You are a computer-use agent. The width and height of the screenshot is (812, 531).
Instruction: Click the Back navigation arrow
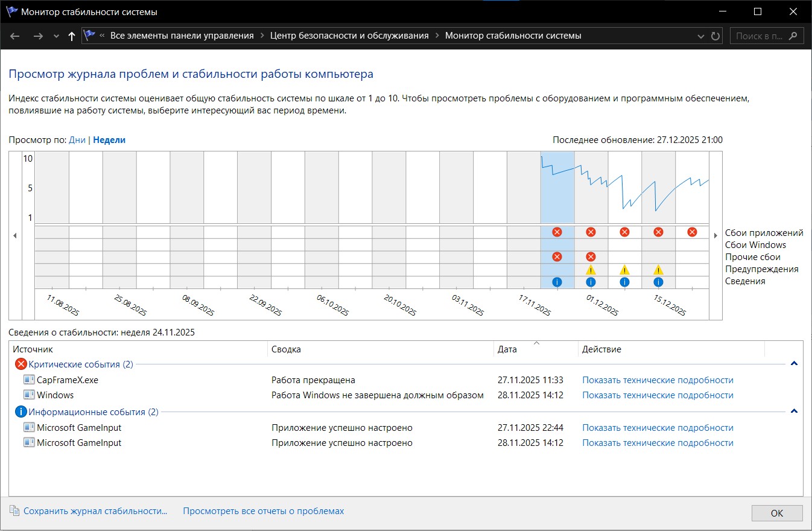[x=16, y=36]
